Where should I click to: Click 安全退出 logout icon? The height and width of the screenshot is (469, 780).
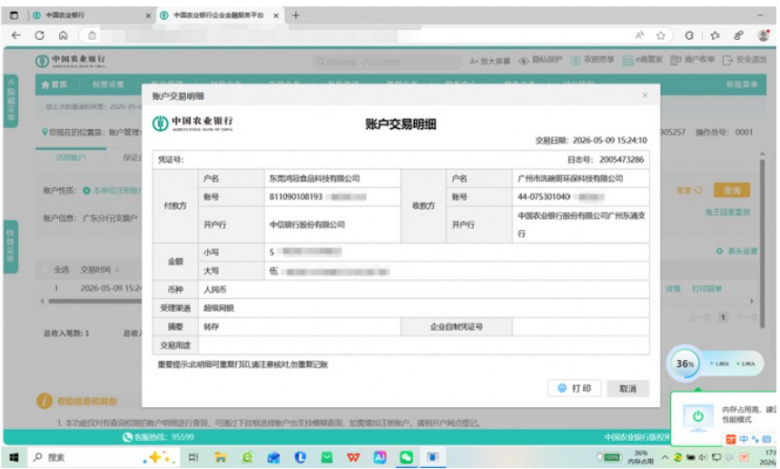coord(727,60)
